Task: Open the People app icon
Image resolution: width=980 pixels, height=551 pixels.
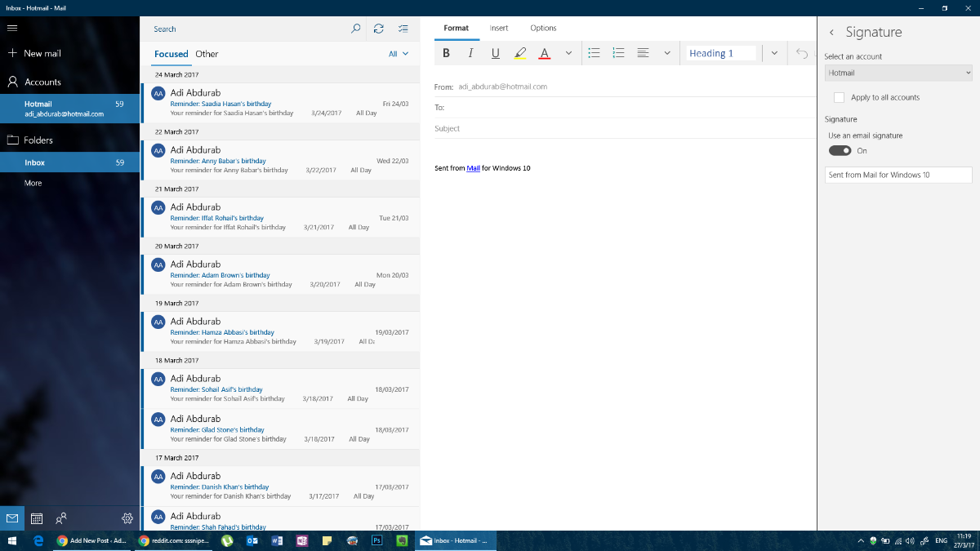Action: [61, 518]
